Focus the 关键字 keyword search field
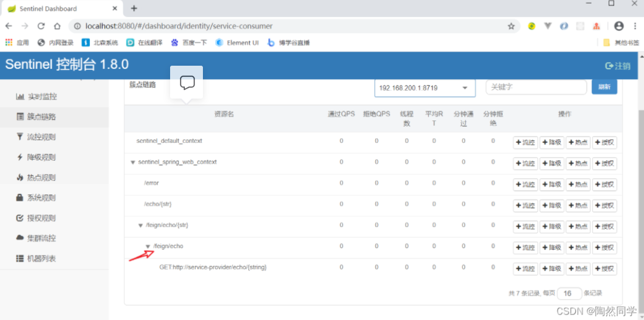 536,87
